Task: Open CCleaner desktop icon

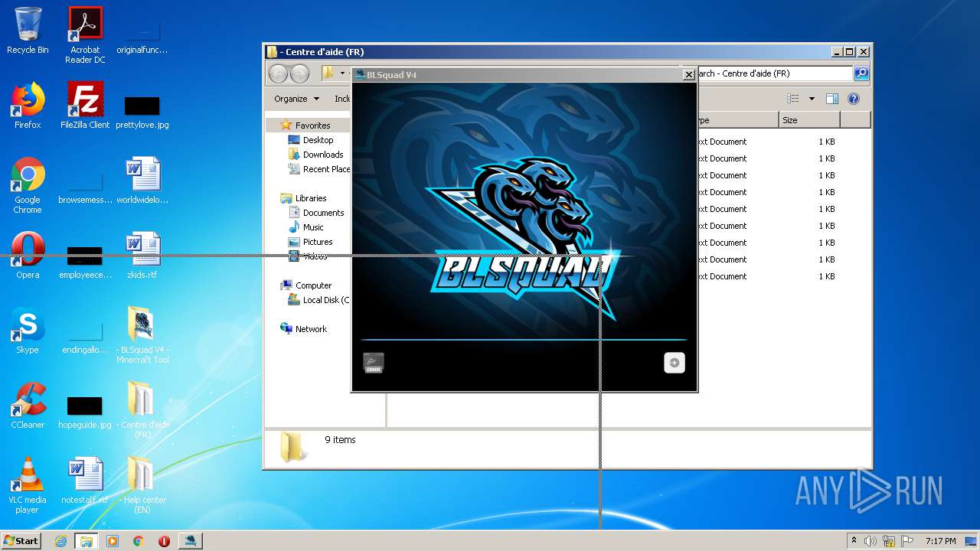Action: pos(28,406)
